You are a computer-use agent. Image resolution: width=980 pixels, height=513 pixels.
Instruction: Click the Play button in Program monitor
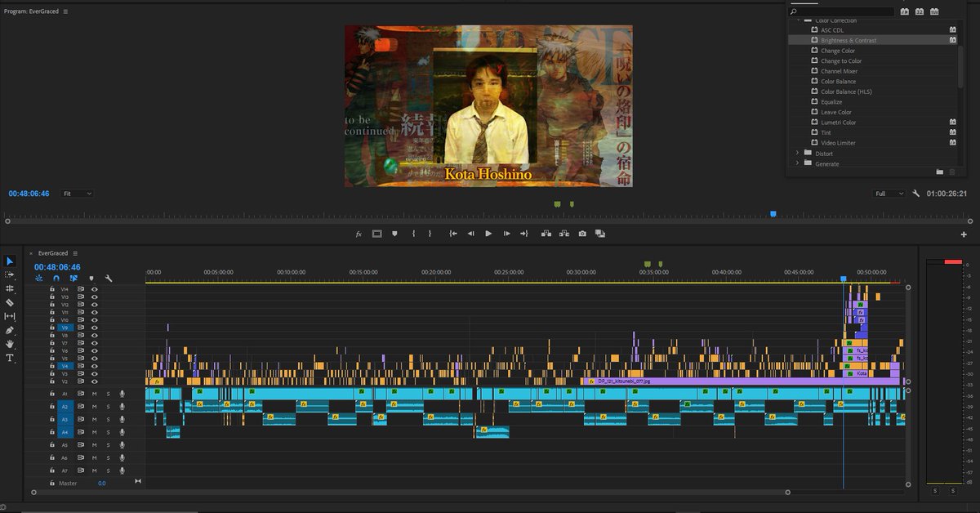pyautogui.click(x=488, y=234)
